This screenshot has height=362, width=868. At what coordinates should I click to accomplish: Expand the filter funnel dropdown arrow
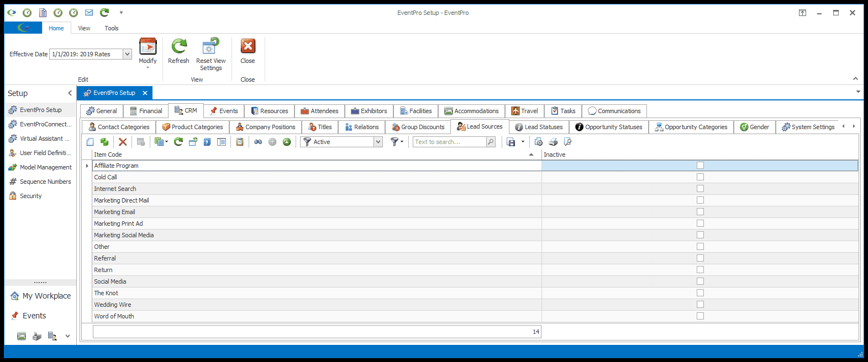coord(402,142)
